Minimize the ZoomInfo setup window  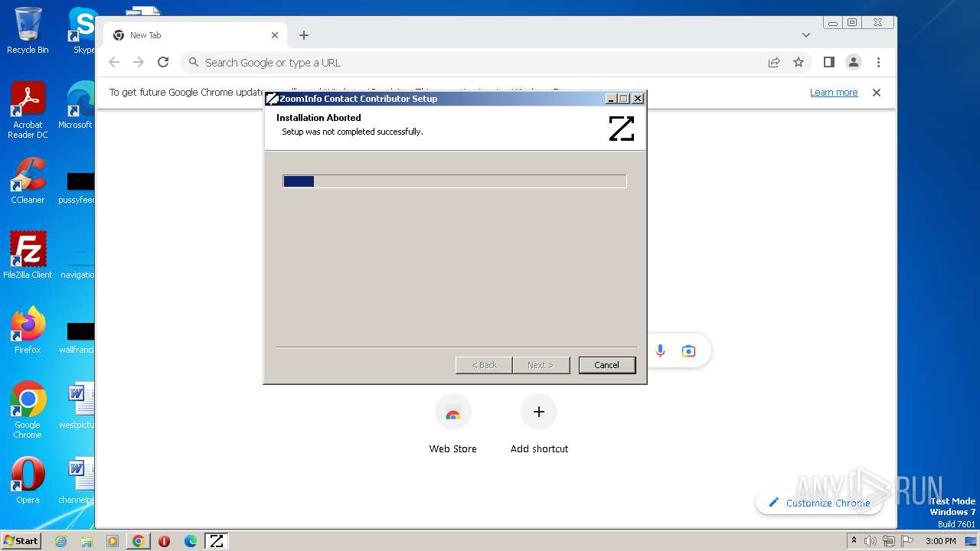[611, 98]
